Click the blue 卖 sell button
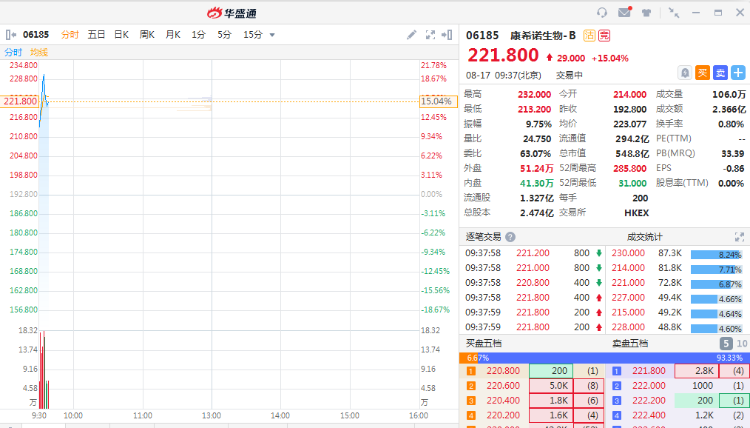Viewport: 750px width, 428px height. tap(720, 73)
